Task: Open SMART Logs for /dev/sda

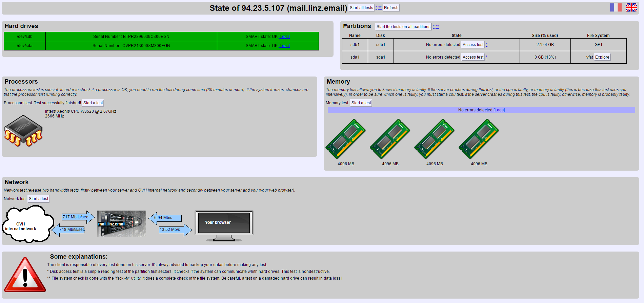Action: coord(284,46)
